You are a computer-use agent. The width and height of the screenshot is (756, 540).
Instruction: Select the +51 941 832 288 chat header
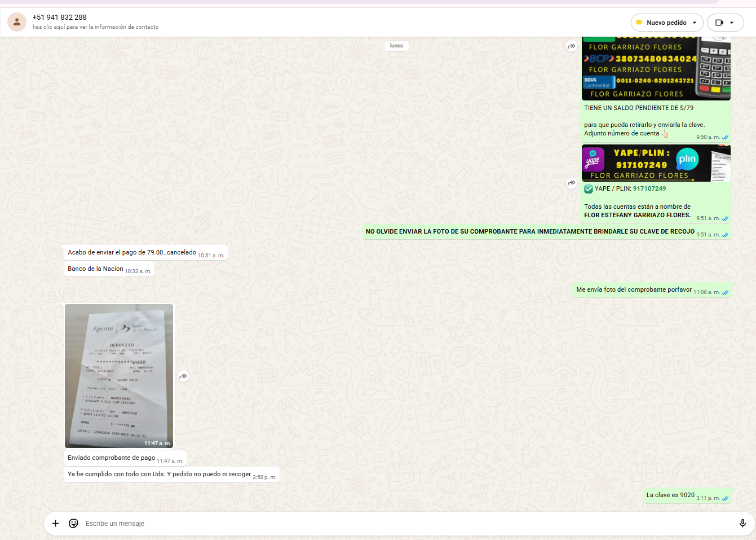click(x=60, y=17)
